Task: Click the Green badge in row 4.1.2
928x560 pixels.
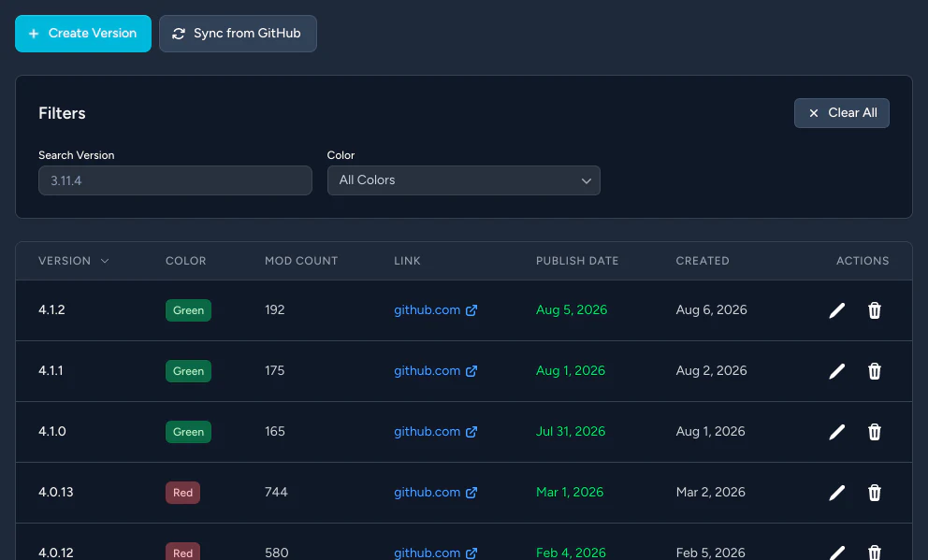Action: (188, 310)
